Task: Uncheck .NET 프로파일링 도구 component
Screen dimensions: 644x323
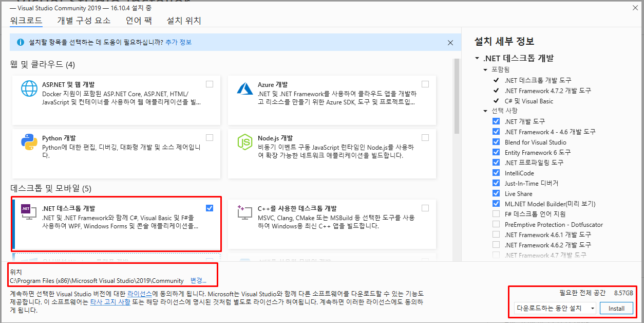Action: [496, 163]
